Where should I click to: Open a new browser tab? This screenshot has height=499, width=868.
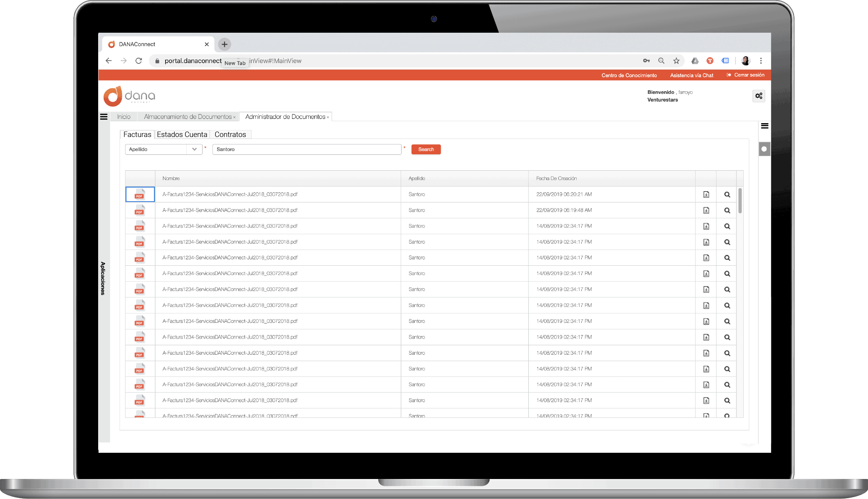[225, 44]
